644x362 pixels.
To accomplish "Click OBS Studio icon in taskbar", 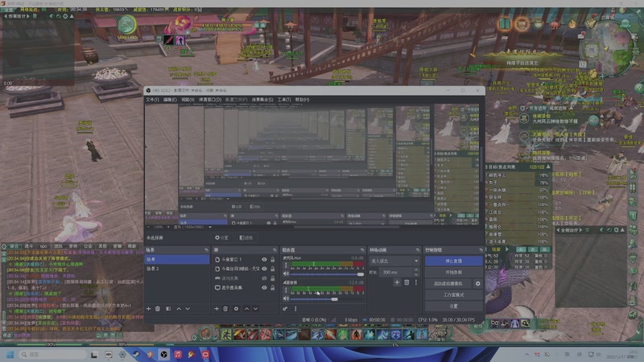I will click(x=164, y=354).
